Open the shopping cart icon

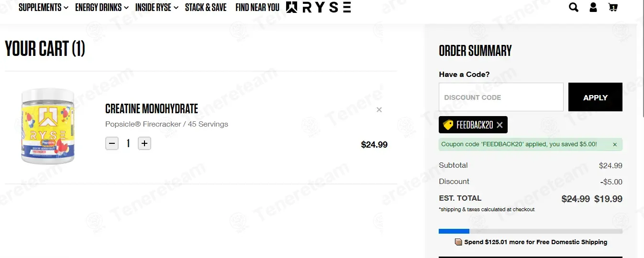[612, 7]
